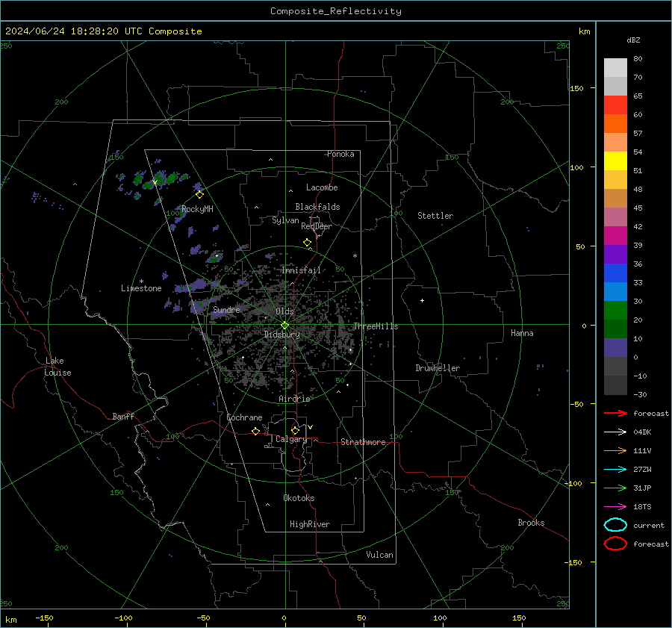The height and width of the screenshot is (628, 672).
Task: Click the Stettler city label
Action: click(x=435, y=216)
